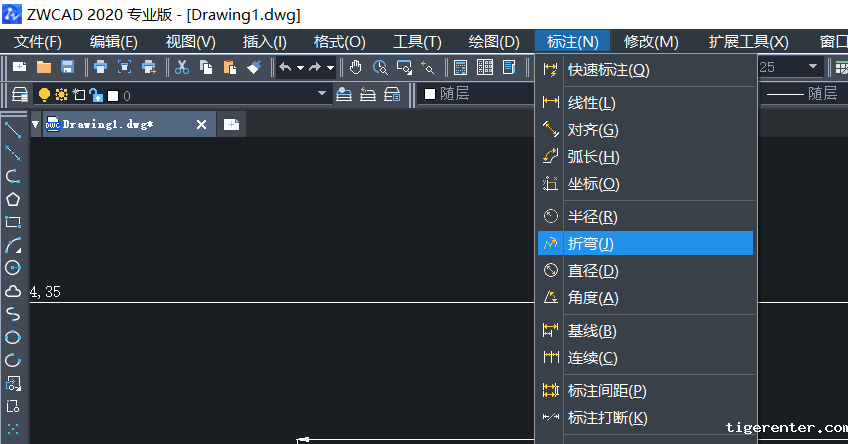Choose the Rectangle drawing tool
Image resolution: width=848 pixels, height=444 pixels.
coord(13,222)
